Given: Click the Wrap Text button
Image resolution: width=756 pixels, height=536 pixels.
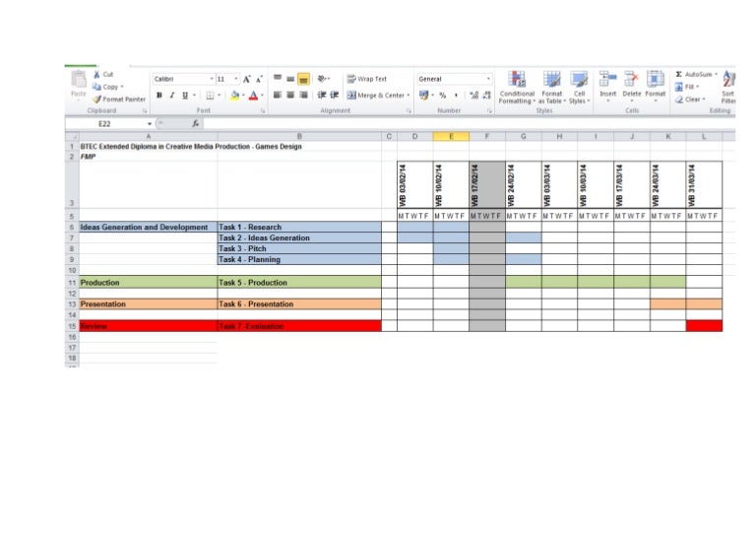Looking at the screenshot, I should click(x=366, y=79).
